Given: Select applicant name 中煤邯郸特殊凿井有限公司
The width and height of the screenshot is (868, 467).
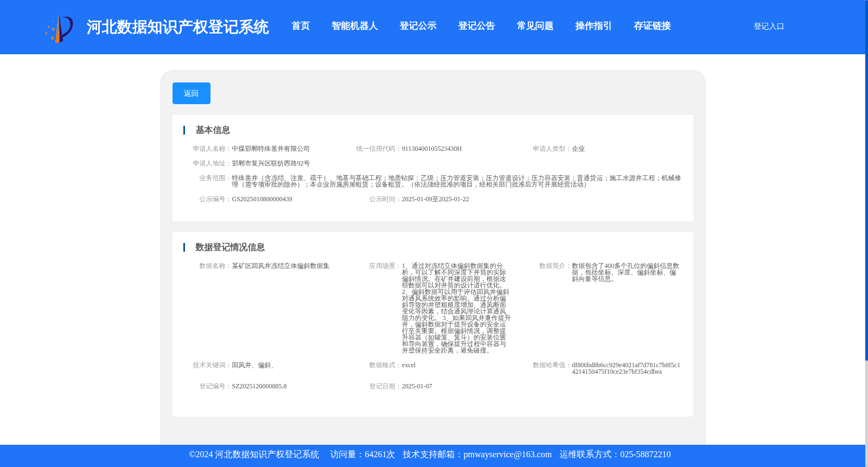Looking at the screenshot, I should [271, 149].
